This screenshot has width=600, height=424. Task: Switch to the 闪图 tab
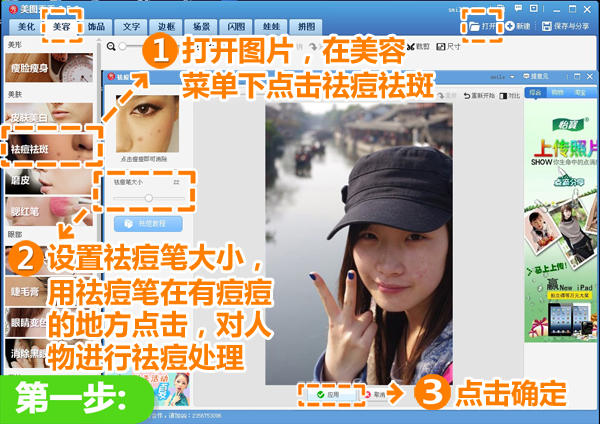[x=236, y=27]
